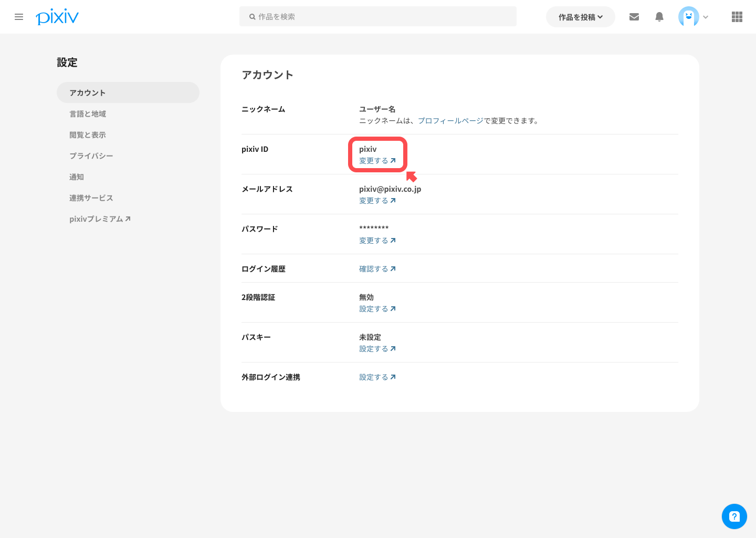The image size is (756, 538).
Task: Click the 2段階認証 row label
Action: [258, 297]
